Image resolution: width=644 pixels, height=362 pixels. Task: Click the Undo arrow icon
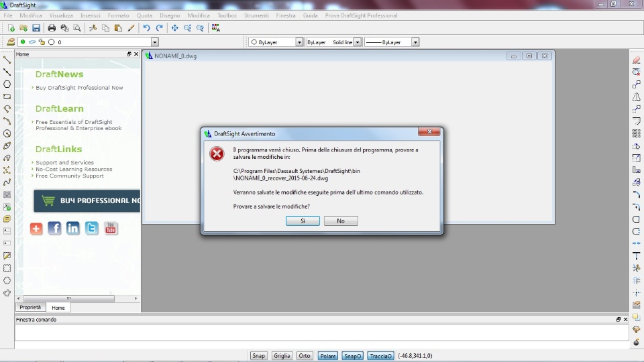(147, 28)
